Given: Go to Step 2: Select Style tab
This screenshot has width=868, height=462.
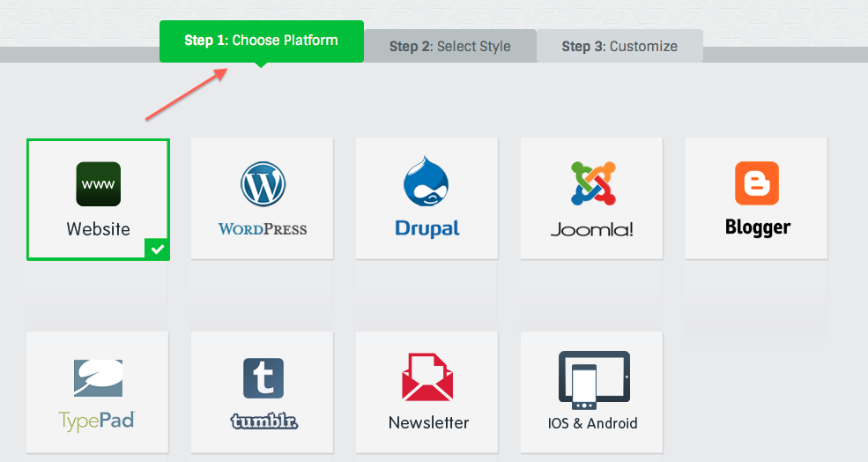Looking at the screenshot, I should (x=450, y=46).
